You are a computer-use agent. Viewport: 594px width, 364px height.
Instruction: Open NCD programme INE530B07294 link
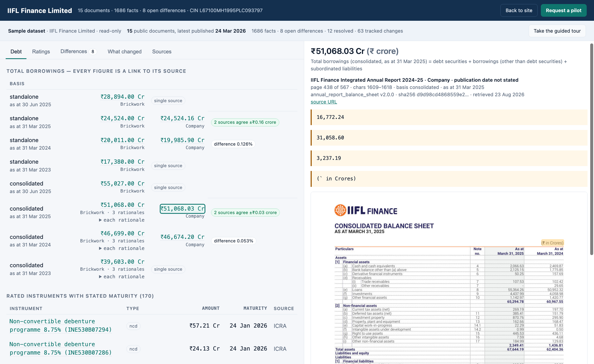tap(60, 325)
